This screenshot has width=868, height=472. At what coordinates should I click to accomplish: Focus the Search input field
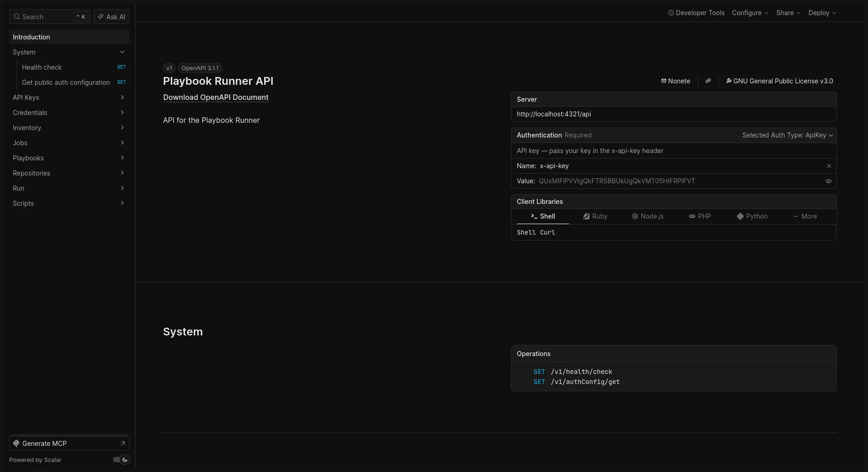click(50, 17)
